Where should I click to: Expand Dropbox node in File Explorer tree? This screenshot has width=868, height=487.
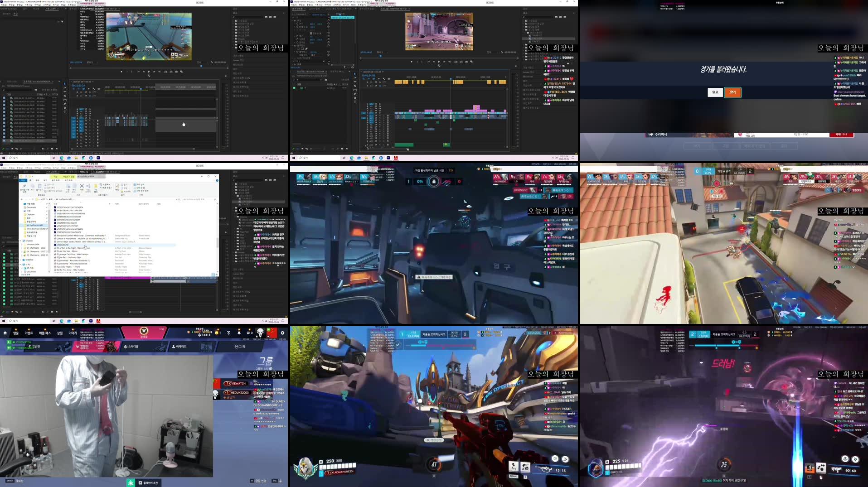pyautogui.click(x=20, y=241)
